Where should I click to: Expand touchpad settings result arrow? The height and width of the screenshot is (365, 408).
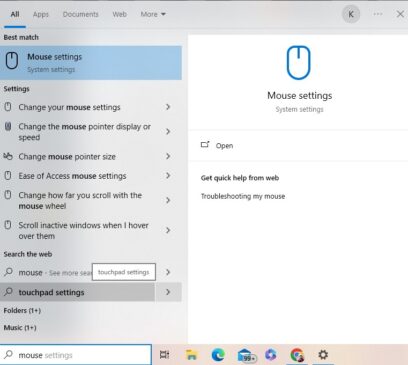click(x=168, y=292)
